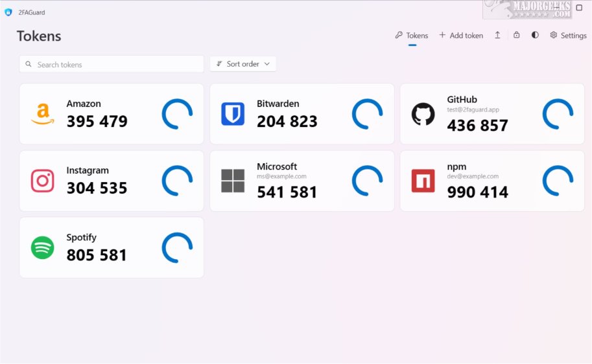Click the Bitwarden shield icon
Viewport: 592px width, 364px height.
[233, 113]
